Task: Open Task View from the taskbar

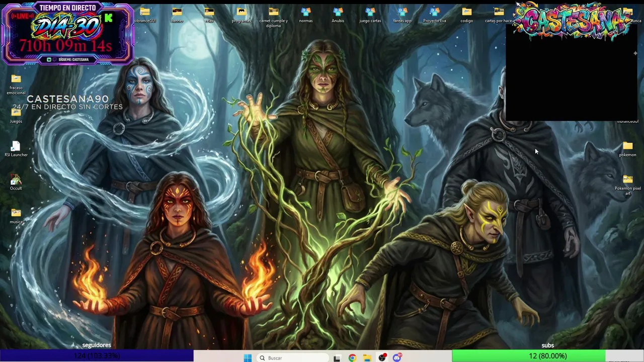Action: [337, 357]
